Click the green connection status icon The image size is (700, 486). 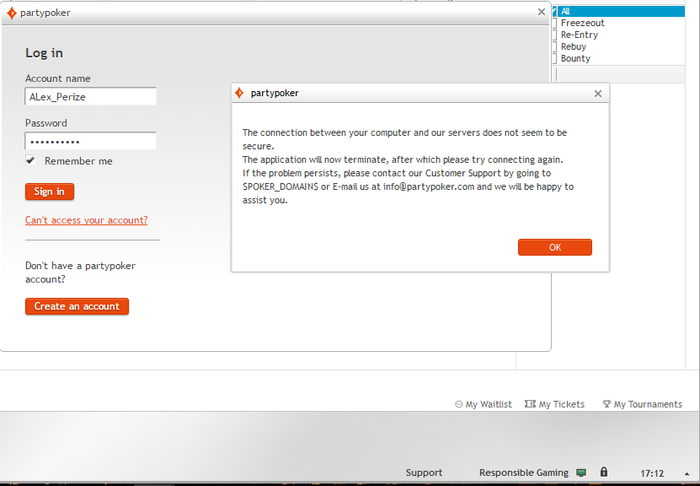pyautogui.click(x=581, y=473)
